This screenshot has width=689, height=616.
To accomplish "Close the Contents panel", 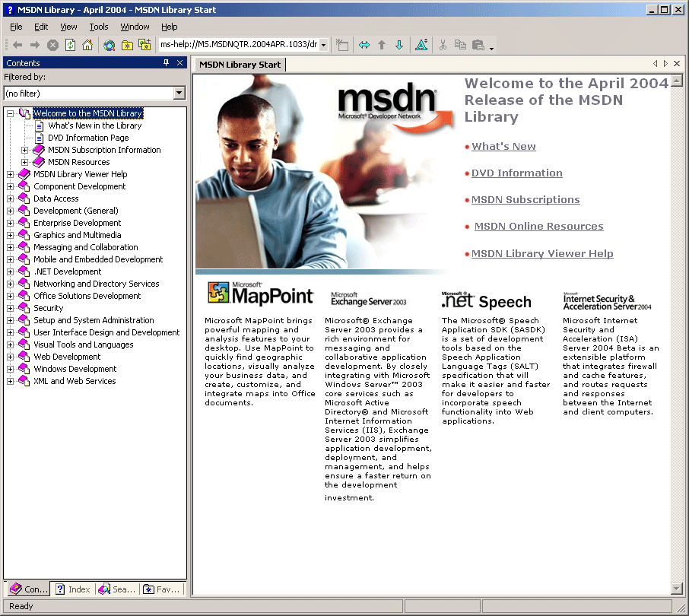I will [179, 63].
